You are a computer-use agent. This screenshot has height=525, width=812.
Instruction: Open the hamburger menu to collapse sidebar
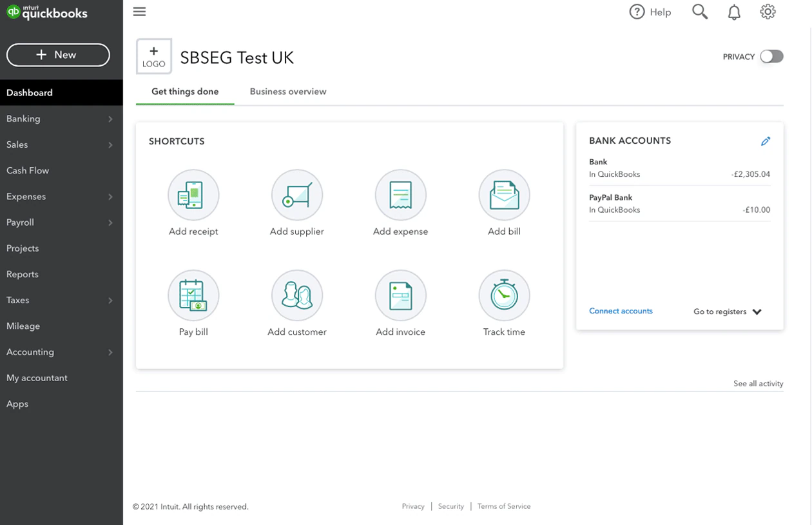pyautogui.click(x=139, y=12)
